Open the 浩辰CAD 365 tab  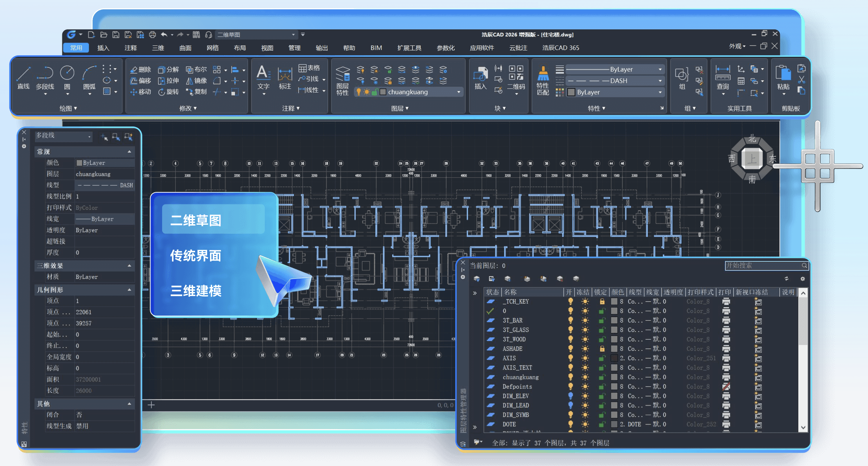click(x=561, y=48)
